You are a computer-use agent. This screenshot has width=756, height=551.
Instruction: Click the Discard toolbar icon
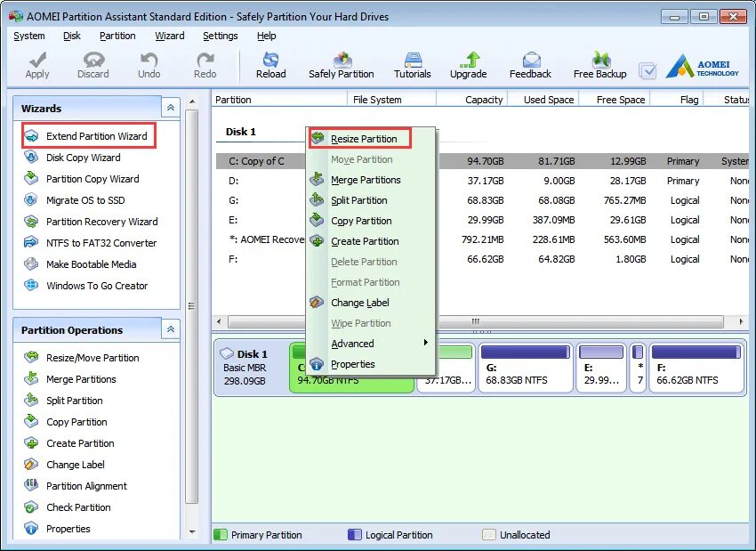tap(93, 60)
